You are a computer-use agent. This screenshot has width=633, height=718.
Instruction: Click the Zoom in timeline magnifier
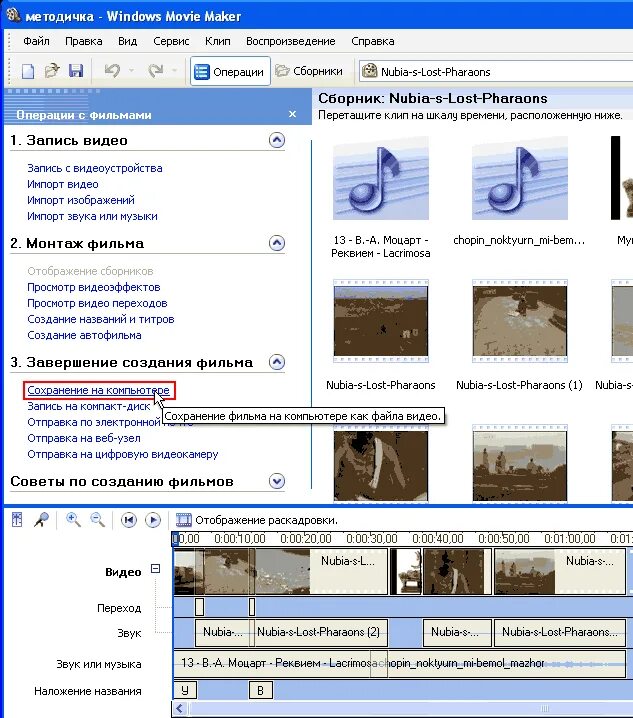[x=73, y=520]
